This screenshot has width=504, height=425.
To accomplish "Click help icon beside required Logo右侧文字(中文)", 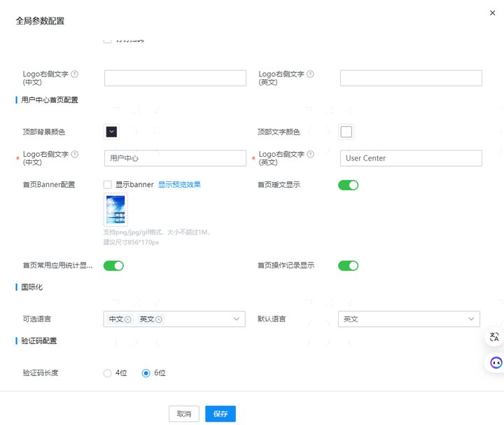I will (75, 154).
